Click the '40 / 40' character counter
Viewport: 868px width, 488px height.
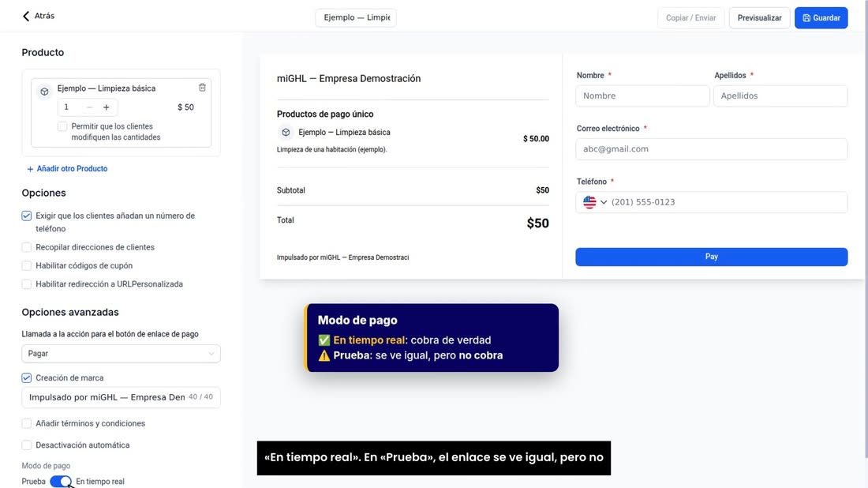click(200, 397)
